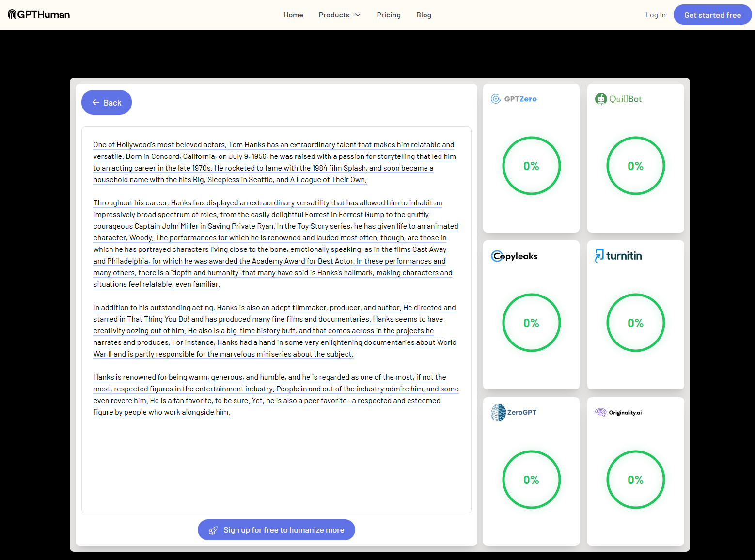Click the Back button
The image size is (755, 560).
[x=106, y=102]
